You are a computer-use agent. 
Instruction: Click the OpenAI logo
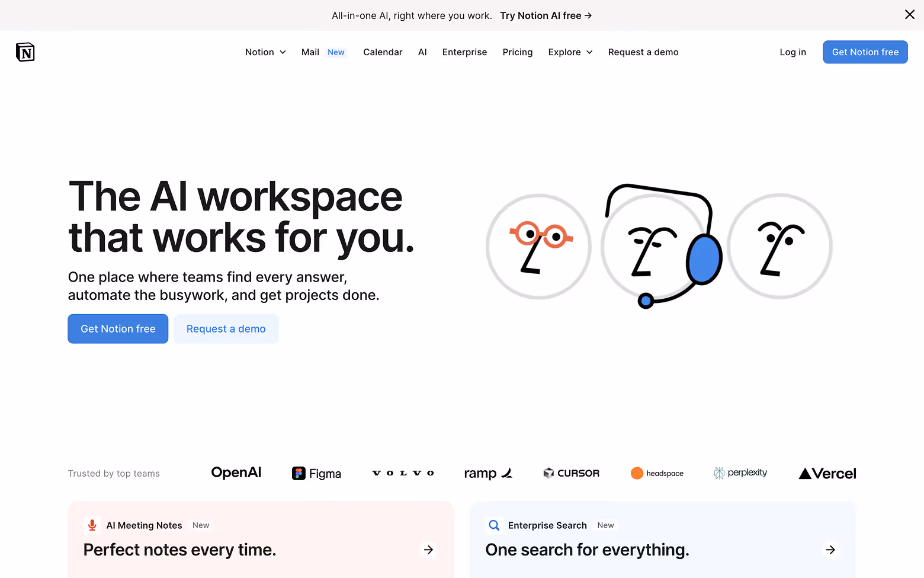[x=236, y=472]
